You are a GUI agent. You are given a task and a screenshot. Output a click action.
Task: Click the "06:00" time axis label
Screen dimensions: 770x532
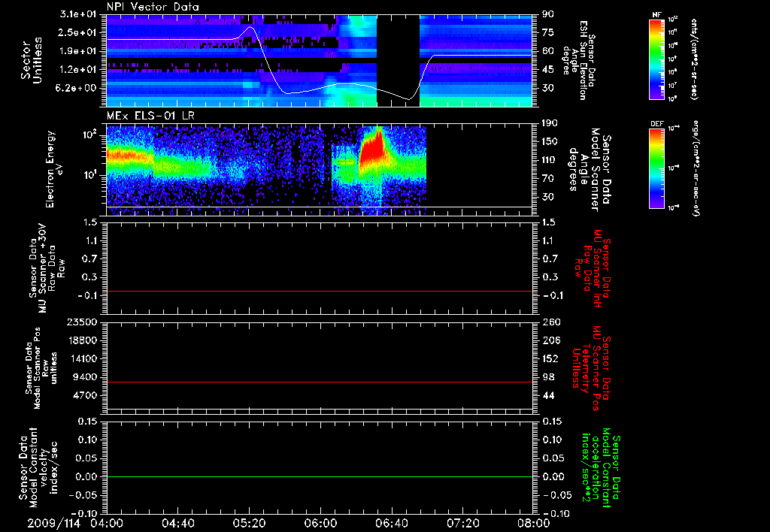320,523
